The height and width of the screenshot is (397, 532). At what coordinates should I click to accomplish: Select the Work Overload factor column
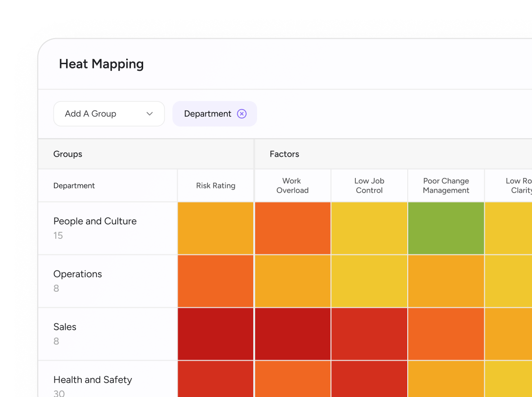[x=292, y=186]
